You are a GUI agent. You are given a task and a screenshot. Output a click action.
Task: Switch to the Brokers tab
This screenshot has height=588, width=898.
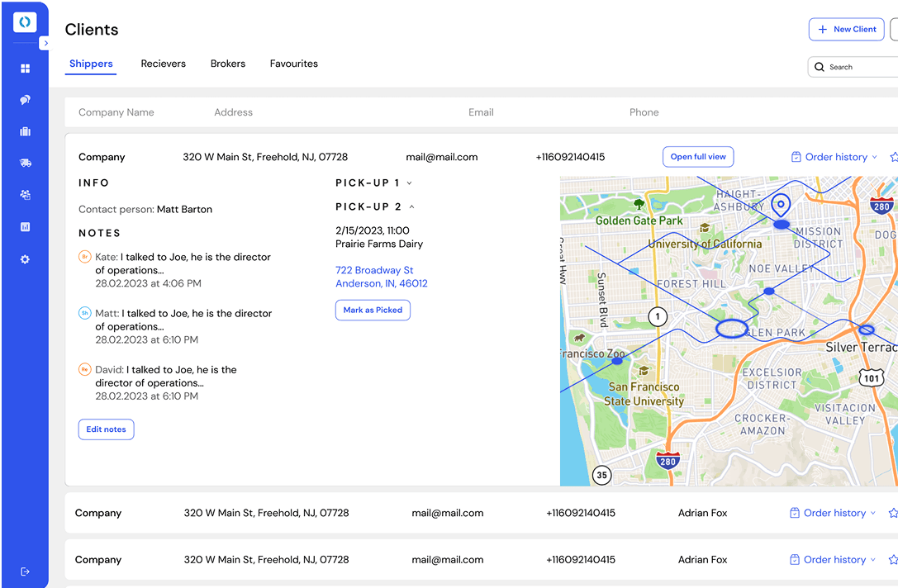227,64
